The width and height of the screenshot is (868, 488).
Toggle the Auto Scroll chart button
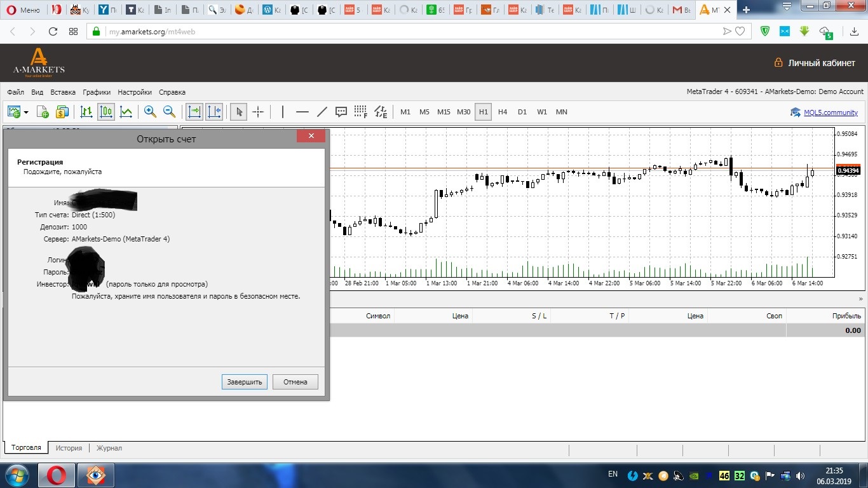pyautogui.click(x=194, y=112)
